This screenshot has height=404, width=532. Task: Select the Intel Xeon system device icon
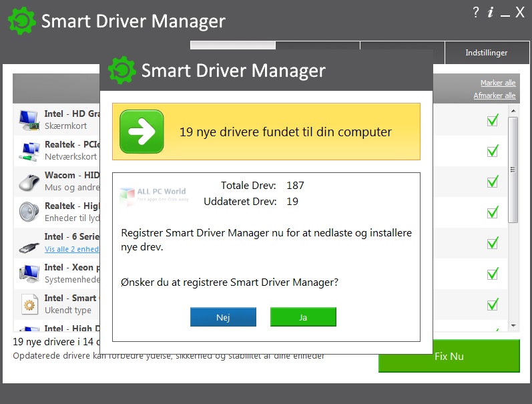[29, 274]
